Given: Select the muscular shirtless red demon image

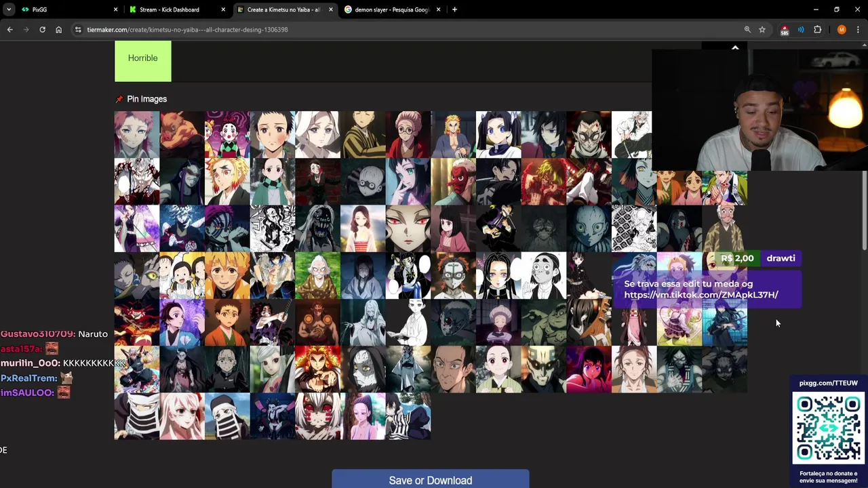Looking at the screenshot, I should point(317,323).
